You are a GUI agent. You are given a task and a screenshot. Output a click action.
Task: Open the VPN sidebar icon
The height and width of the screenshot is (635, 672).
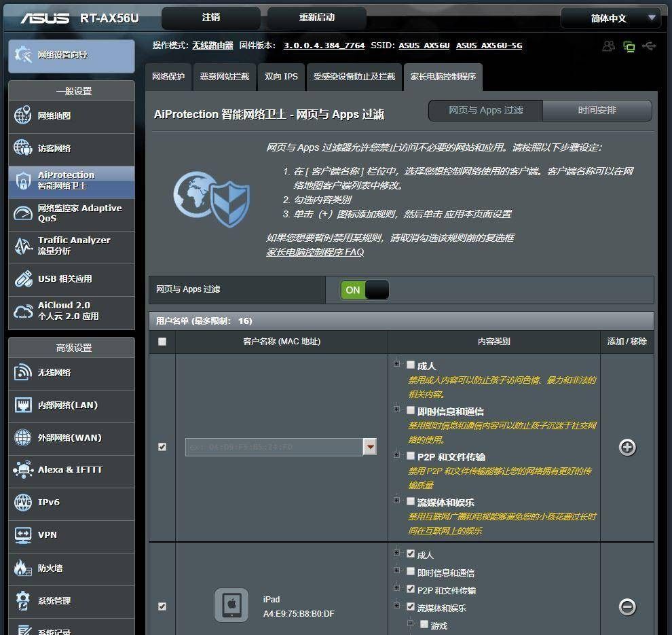(23, 535)
